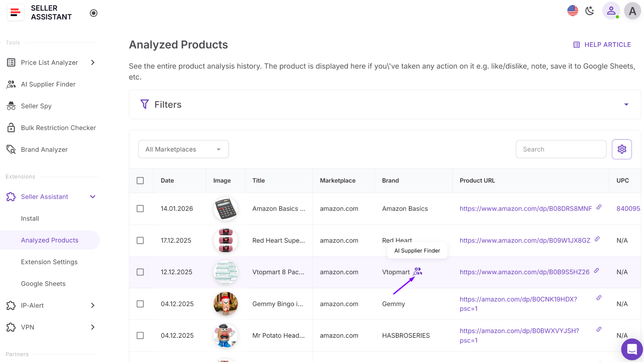Check the select-all checkbox in the table header
644x362 pixels.
pos(140,181)
